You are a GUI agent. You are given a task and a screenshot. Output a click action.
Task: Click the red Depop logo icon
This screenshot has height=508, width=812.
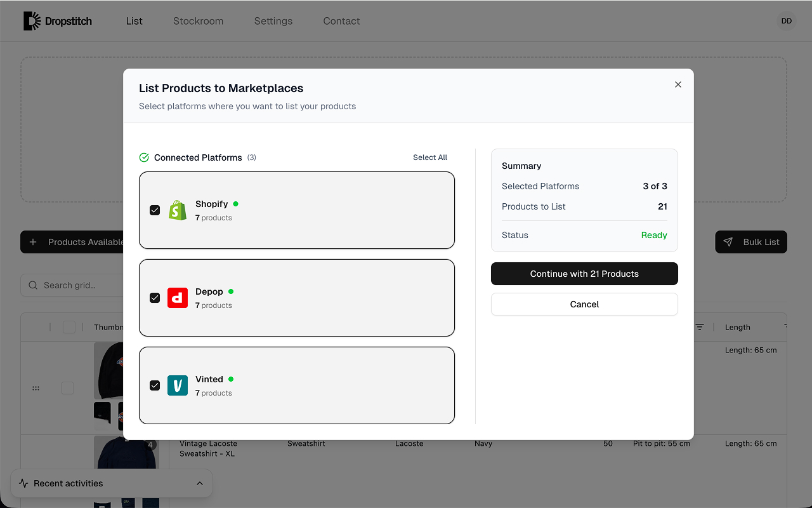click(178, 298)
